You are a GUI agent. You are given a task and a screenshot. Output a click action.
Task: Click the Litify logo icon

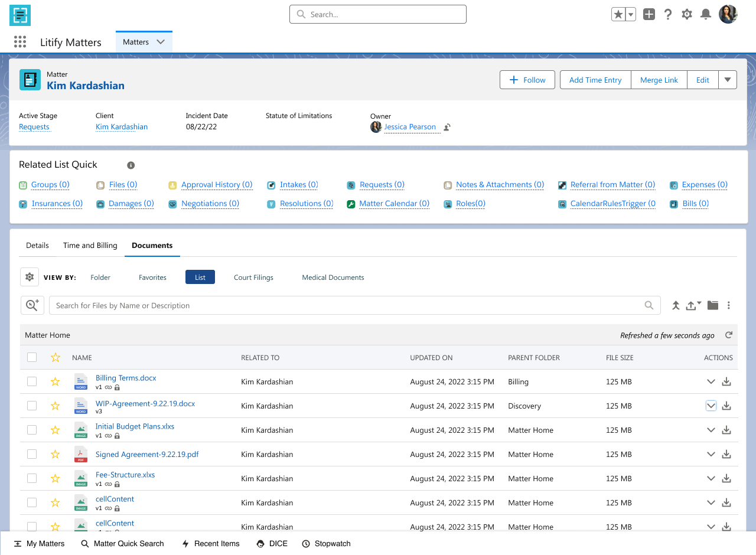[20, 15]
